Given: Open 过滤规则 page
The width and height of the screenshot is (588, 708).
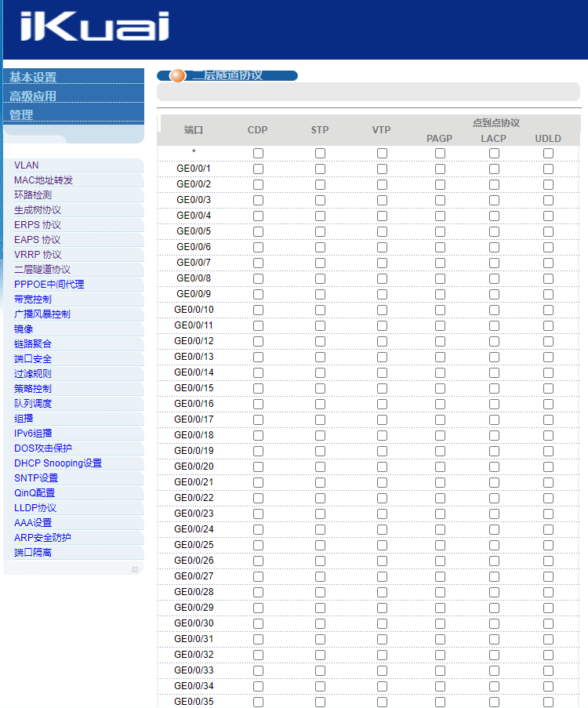Looking at the screenshot, I should [33, 374].
